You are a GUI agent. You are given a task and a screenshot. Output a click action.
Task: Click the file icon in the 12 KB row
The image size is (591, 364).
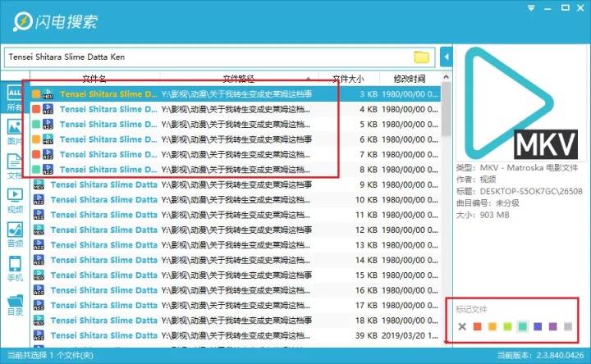(39, 230)
